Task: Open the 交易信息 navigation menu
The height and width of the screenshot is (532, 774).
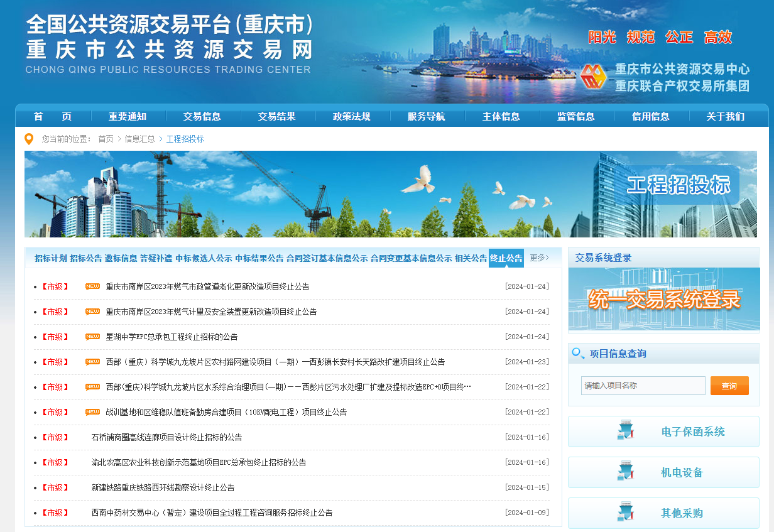Action: point(202,116)
